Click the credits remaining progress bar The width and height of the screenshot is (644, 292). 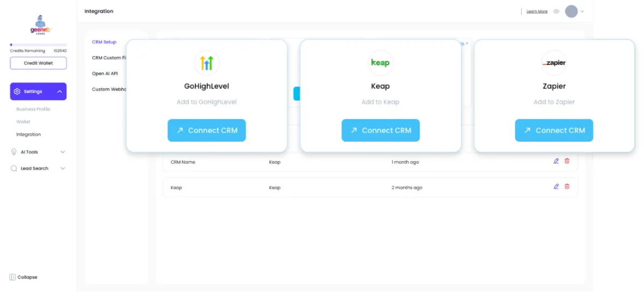coord(38,45)
